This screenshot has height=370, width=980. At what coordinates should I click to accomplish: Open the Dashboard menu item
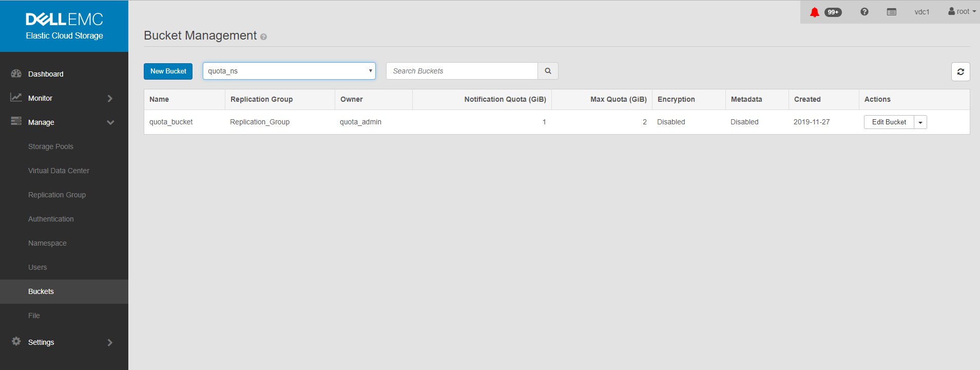46,74
